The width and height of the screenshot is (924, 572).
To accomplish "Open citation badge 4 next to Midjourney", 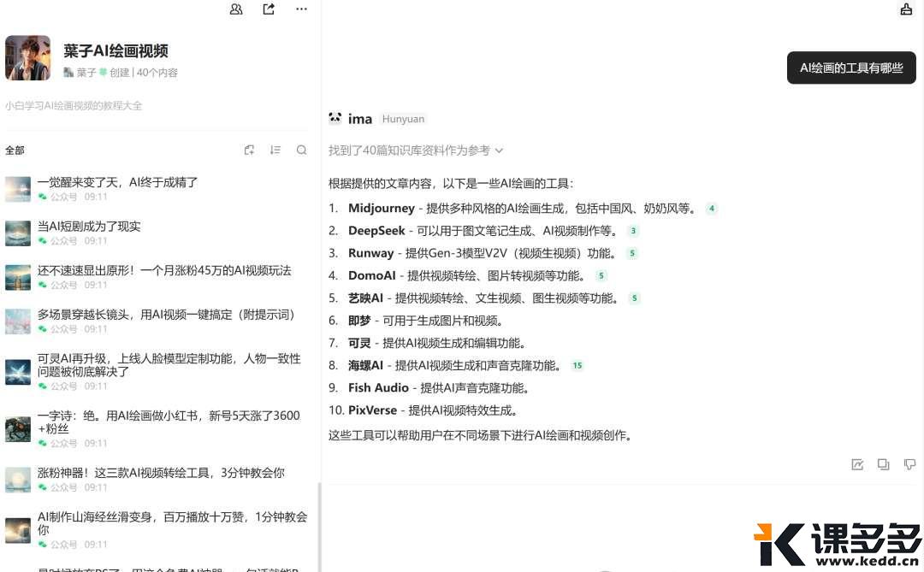I will tap(712, 209).
